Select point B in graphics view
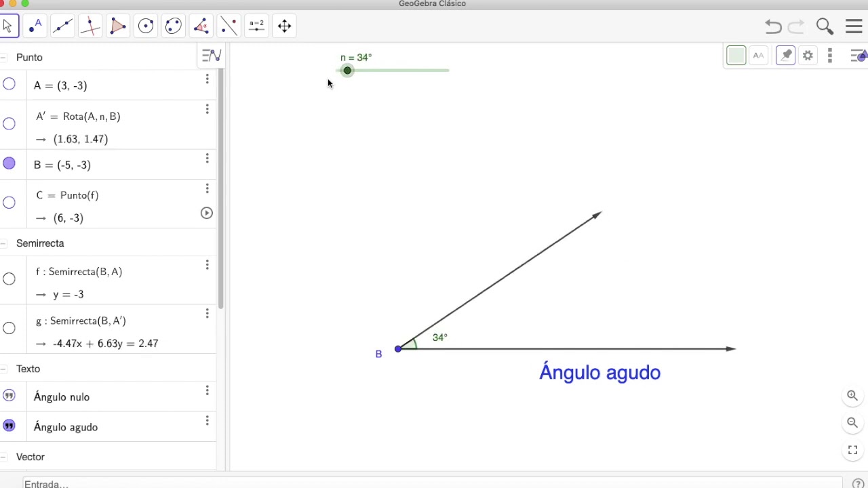This screenshot has width=868, height=488. pyautogui.click(x=398, y=348)
